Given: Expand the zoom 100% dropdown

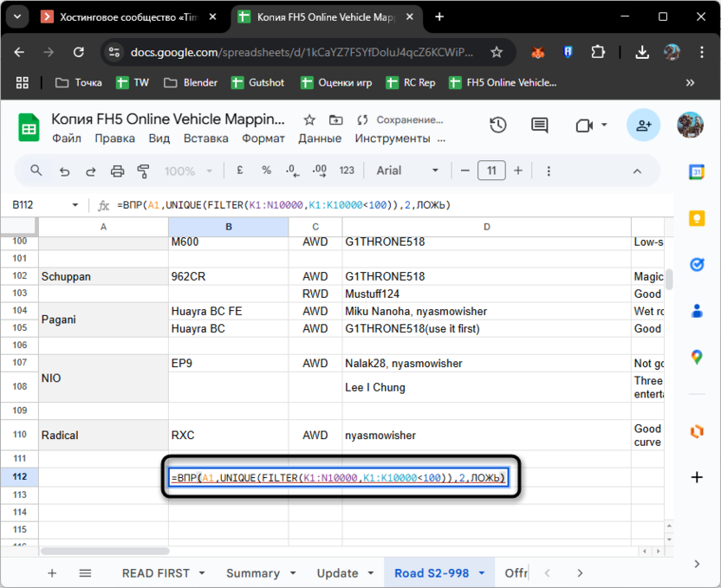Looking at the screenshot, I should [x=187, y=171].
